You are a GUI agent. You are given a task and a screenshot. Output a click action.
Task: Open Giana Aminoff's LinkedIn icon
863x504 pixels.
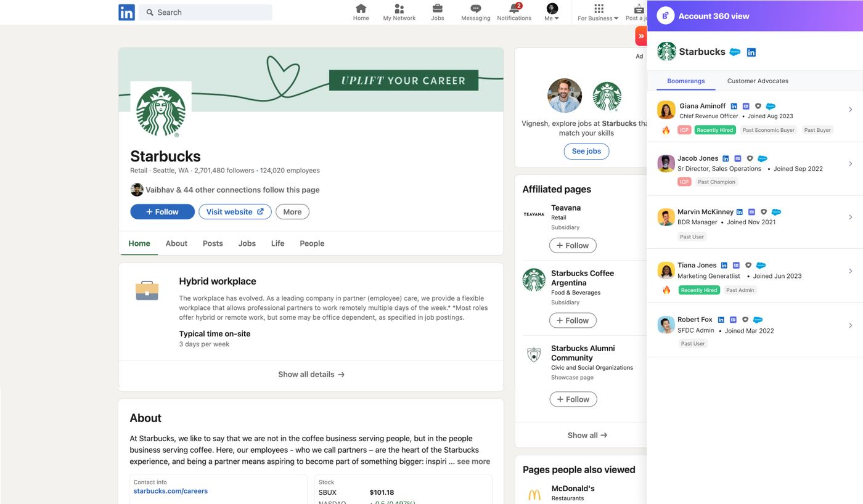[x=734, y=107]
